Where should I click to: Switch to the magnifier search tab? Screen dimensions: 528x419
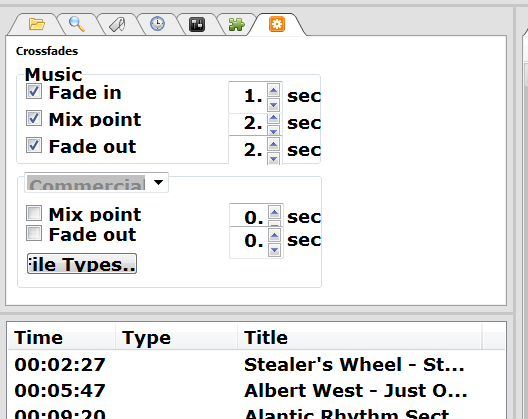(76, 24)
